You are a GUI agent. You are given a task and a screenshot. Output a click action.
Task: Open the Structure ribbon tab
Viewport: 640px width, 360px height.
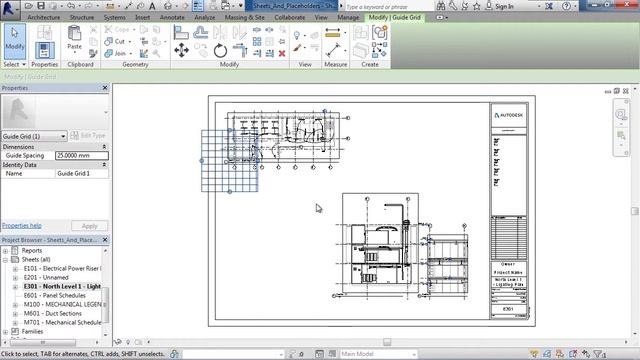tap(82, 18)
